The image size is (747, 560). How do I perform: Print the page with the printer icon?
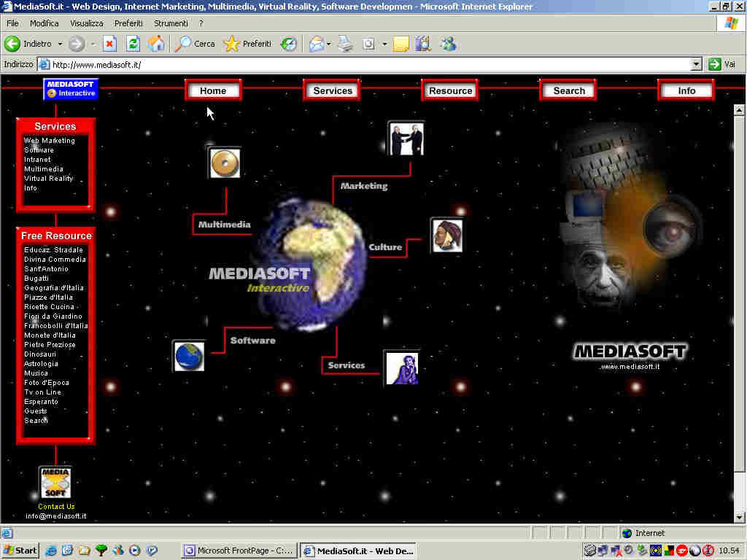point(345,44)
